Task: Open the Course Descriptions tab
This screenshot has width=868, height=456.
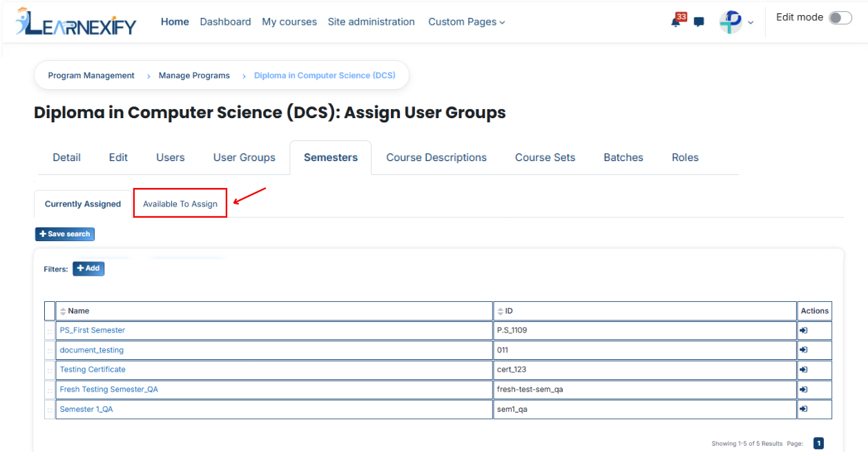Action: [x=436, y=158]
